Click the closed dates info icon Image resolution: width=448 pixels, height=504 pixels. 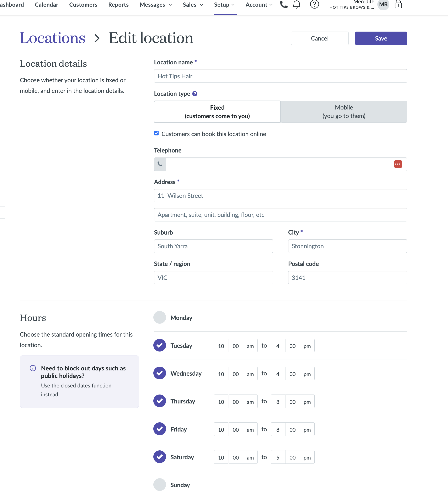[x=33, y=368]
